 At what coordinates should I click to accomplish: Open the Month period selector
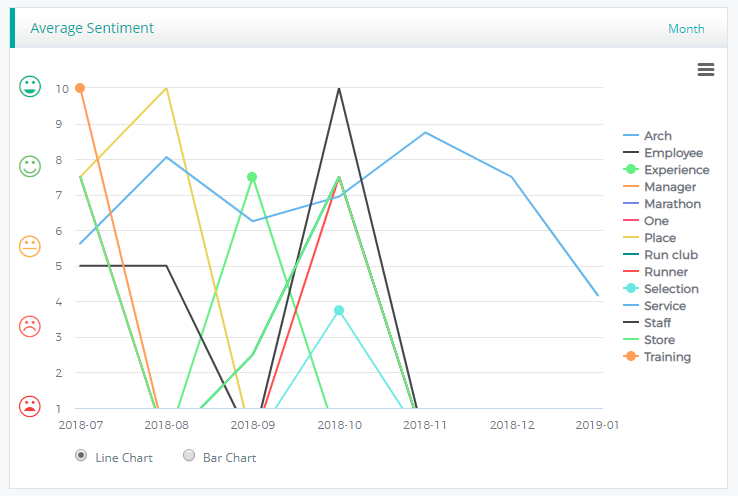[x=686, y=29]
